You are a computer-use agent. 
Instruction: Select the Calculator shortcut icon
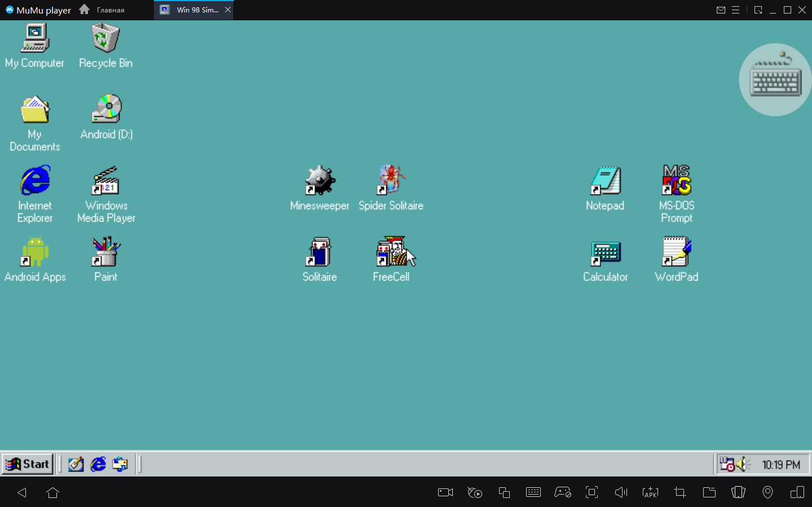click(606, 253)
